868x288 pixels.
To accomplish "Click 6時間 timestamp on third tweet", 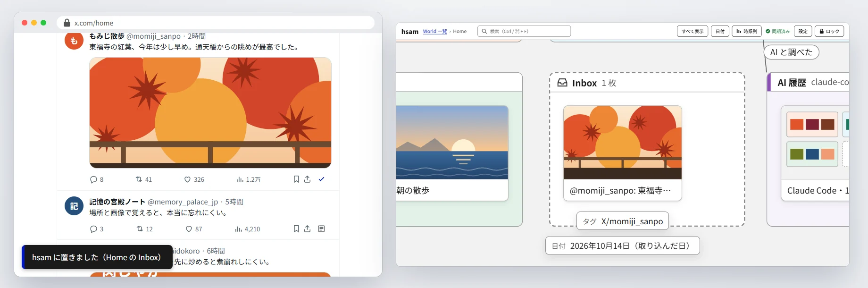I will (216, 251).
